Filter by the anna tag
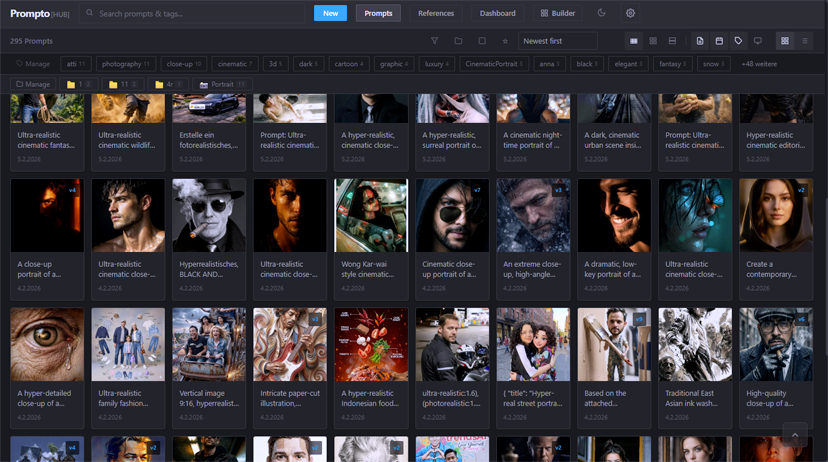 [549, 64]
